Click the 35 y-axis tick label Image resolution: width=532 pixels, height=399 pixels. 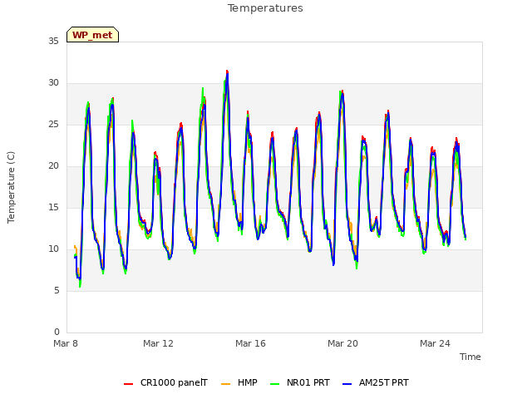[x=53, y=41]
